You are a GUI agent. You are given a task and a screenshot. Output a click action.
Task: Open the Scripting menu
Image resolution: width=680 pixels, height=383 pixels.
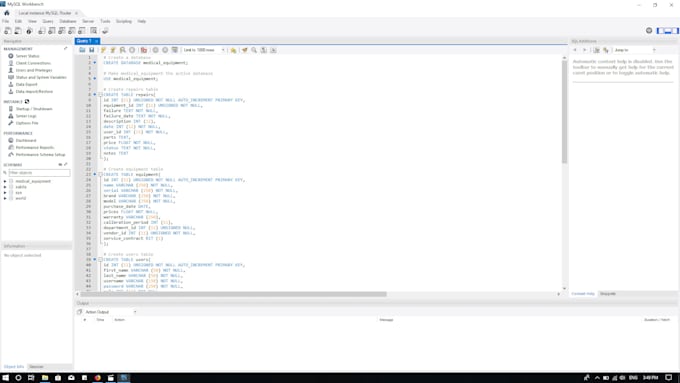pyautogui.click(x=124, y=21)
